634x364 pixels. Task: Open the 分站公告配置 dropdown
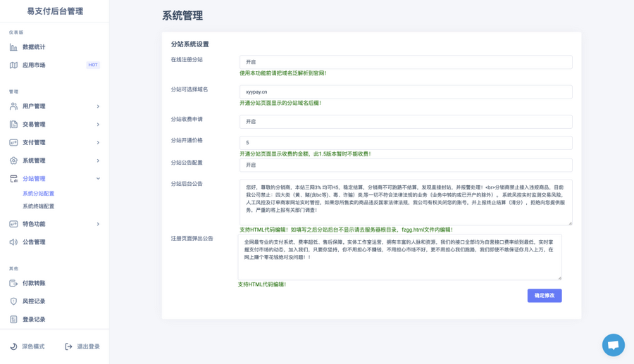(x=405, y=165)
